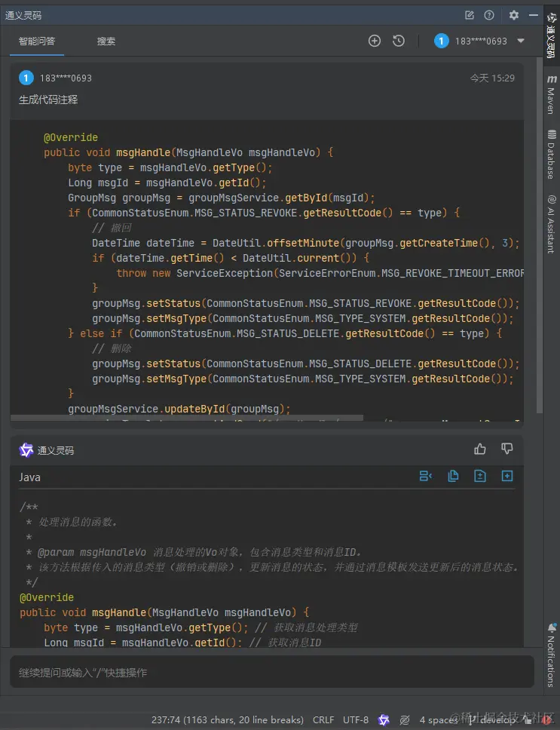Click the // 删除 comment in code
The height and width of the screenshot is (730, 560).
point(112,348)
